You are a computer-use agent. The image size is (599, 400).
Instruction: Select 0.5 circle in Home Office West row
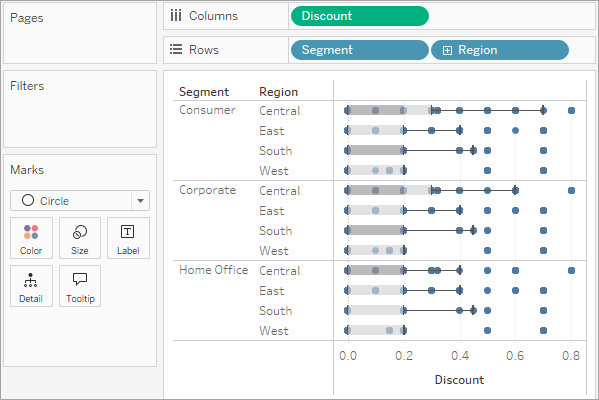487,330
